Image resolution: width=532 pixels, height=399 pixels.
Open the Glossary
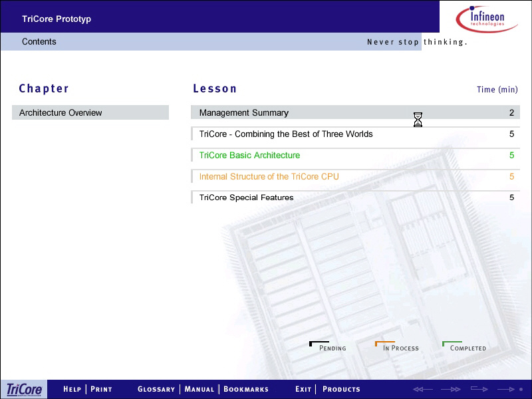pyautogui.click(x=156, y=389)
